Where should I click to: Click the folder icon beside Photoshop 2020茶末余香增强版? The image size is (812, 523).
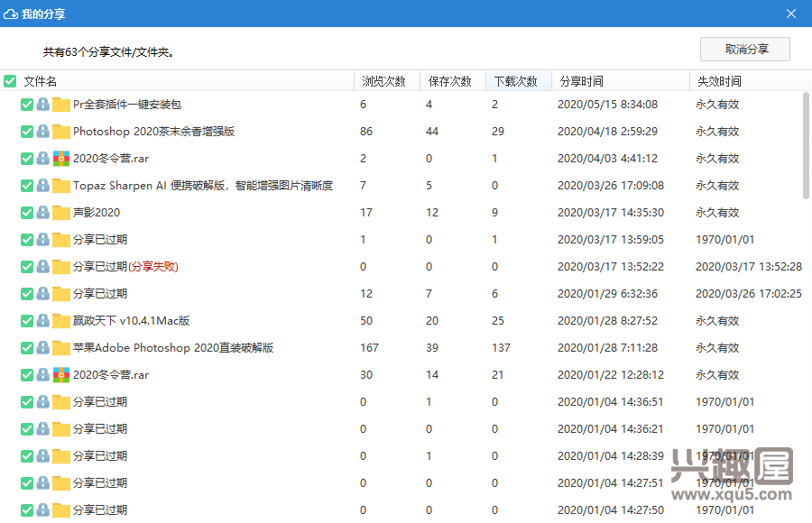click(x=61, y=132)
